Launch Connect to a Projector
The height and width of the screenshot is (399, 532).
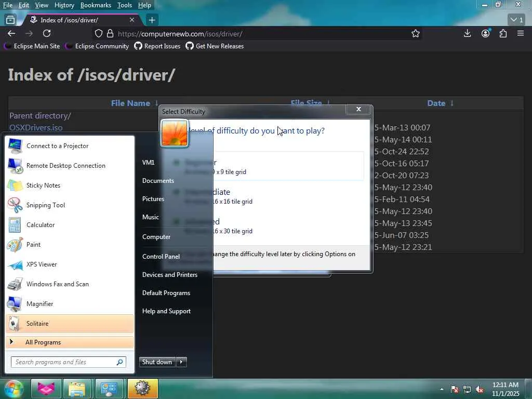pyautogui.click(x=70, y=146)
